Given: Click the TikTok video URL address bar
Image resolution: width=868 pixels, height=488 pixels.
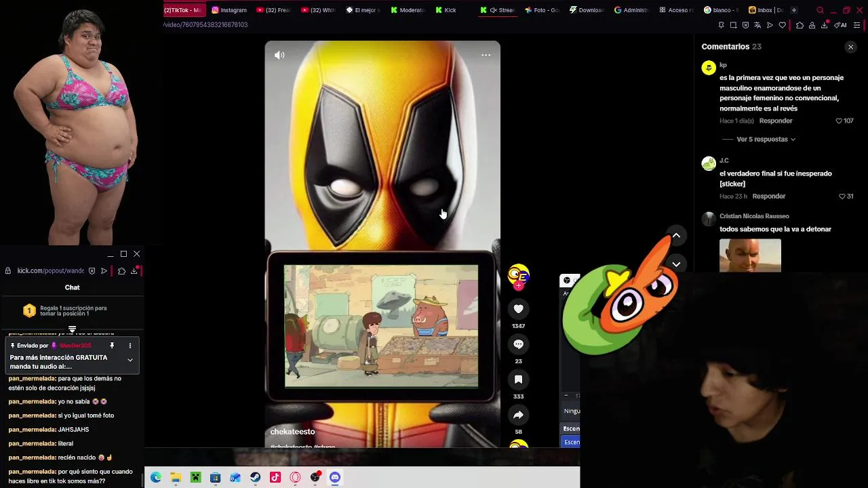Looking at the screenshot, I should pyautogui.click(x=205, y=25).
